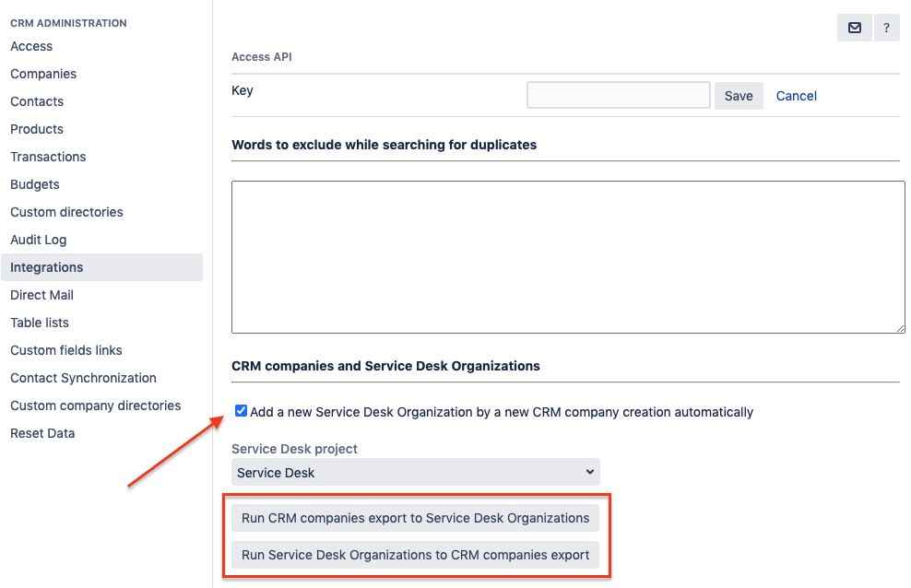Click Reset Data in the sidebar
Viewport: 911px width, 588px height.
pyautogui.click(x=42, y=433)
